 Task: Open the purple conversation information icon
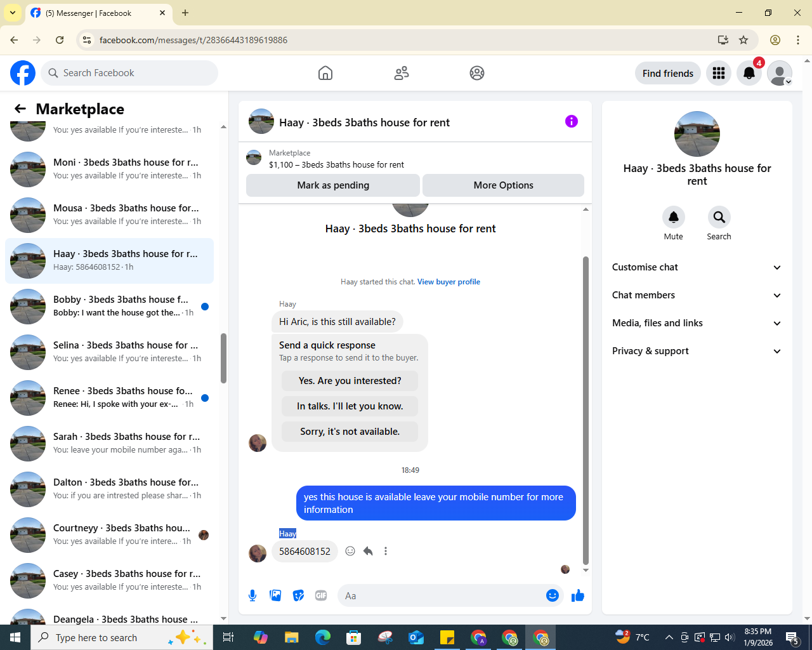[572, 121]
